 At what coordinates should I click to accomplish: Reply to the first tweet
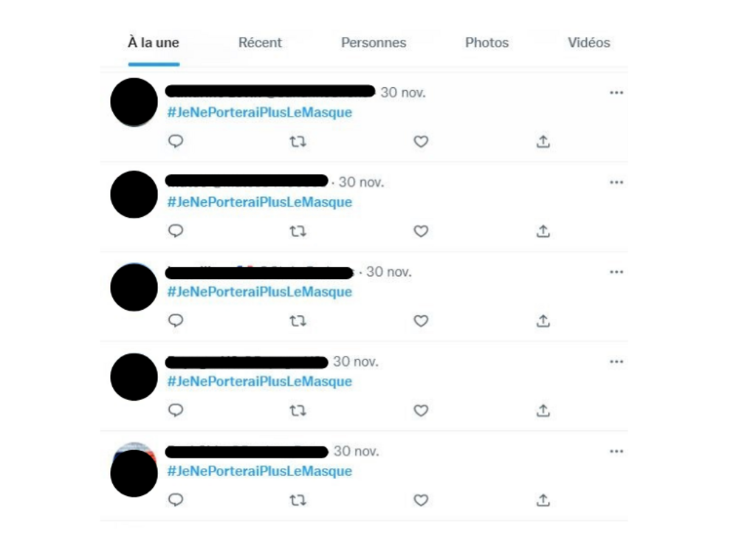pyautogui.click(x=176, y=141)
